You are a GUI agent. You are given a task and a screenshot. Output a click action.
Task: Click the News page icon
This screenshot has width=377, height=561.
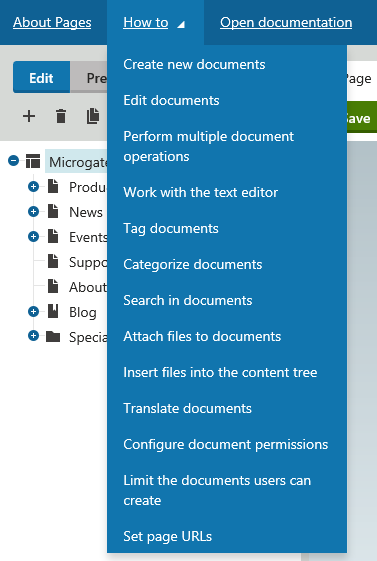[x=53, y=211]
